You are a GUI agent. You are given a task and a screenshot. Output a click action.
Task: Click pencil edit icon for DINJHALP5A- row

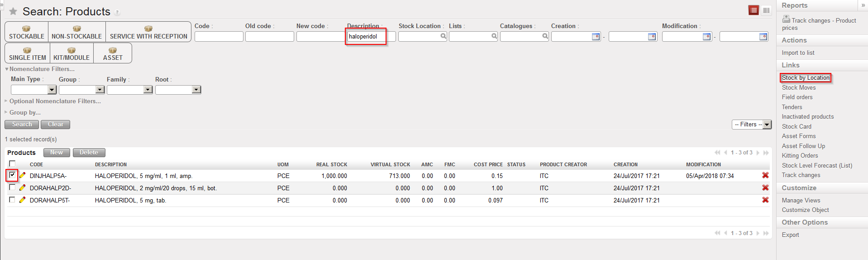point(22,176)
